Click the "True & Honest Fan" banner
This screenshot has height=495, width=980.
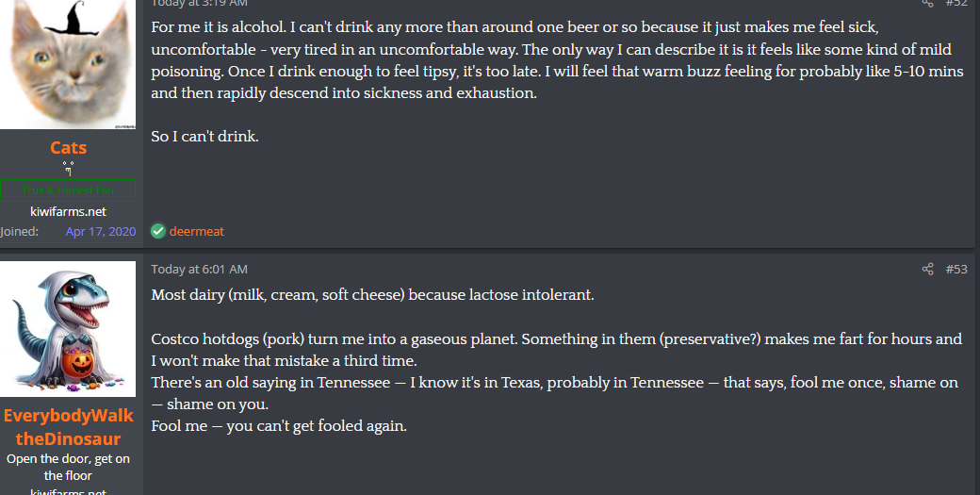pos(68,190)
